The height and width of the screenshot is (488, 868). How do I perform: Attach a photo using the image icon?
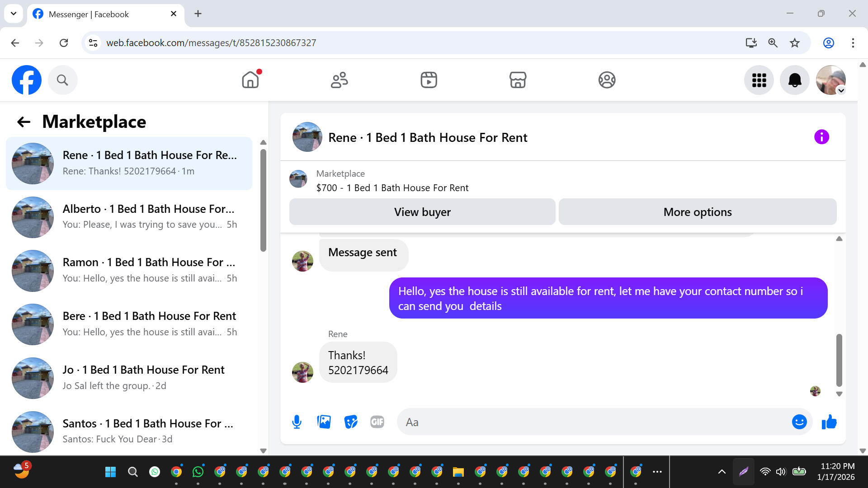click(324, 422)
